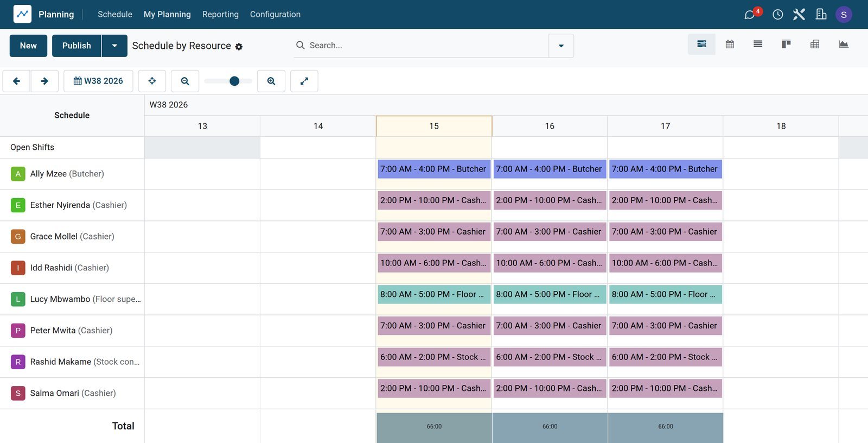Select the Open Shifts row label

[x=72, y=147]
